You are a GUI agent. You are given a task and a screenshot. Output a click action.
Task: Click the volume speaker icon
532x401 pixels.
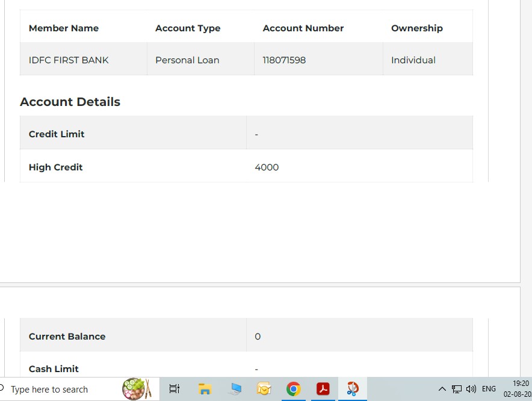click(x=471, y=389)
